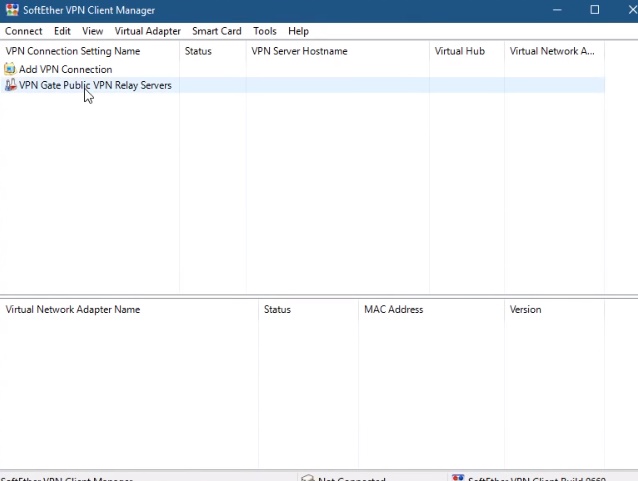Sort by Virtual Network A... column header
Viewport: 638px width, 481px height.
click(554, 51)
